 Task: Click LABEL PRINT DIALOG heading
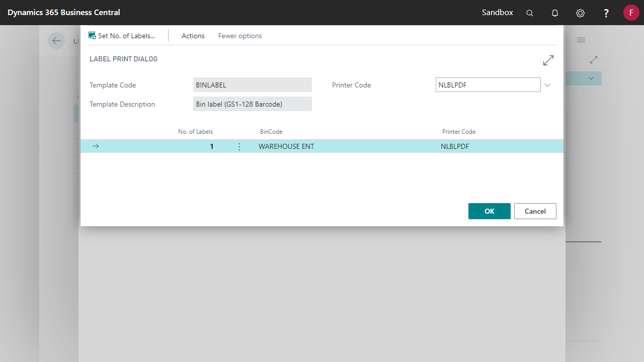click(x=124, y=59)
